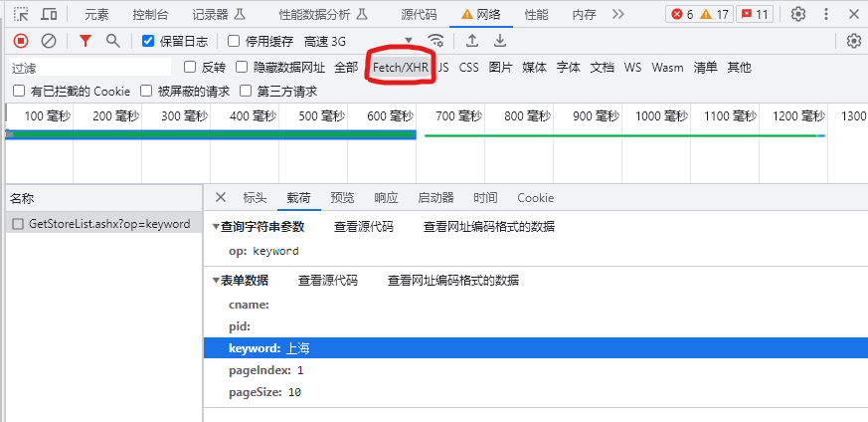
Task: Open the 11 issues badge
Action: pos(755,14)
